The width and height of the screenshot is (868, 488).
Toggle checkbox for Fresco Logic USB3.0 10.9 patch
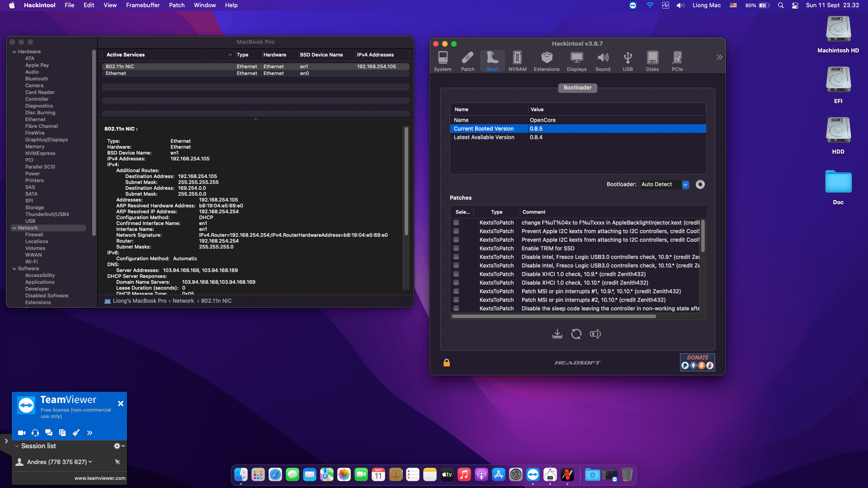[456, 257]
